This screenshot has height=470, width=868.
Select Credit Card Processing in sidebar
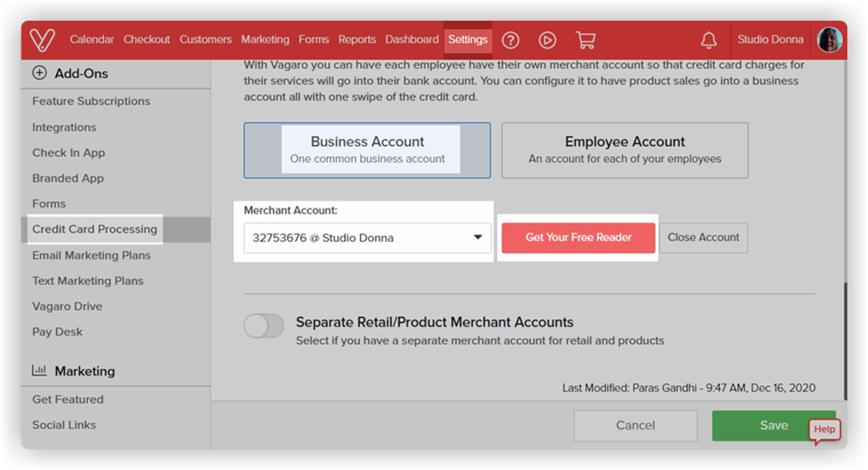pos(95,229)
